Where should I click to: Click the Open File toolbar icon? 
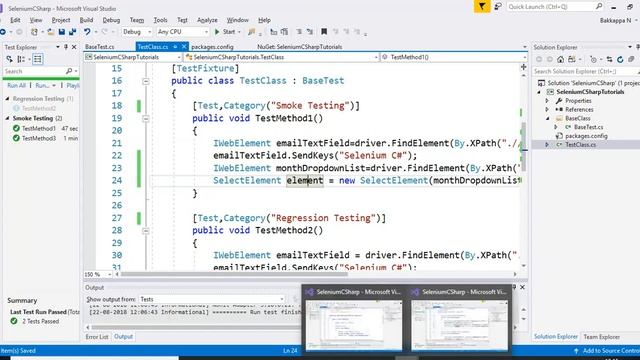tap(51, 31)
